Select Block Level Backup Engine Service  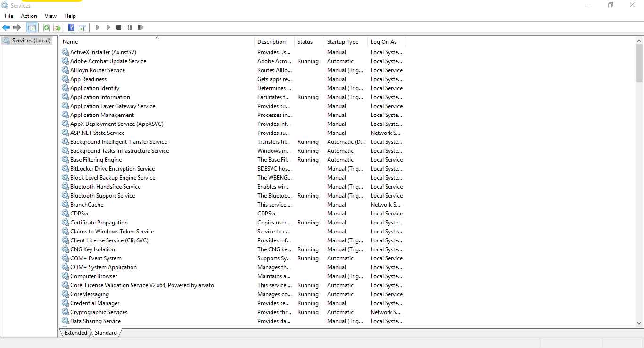point(113,178)
